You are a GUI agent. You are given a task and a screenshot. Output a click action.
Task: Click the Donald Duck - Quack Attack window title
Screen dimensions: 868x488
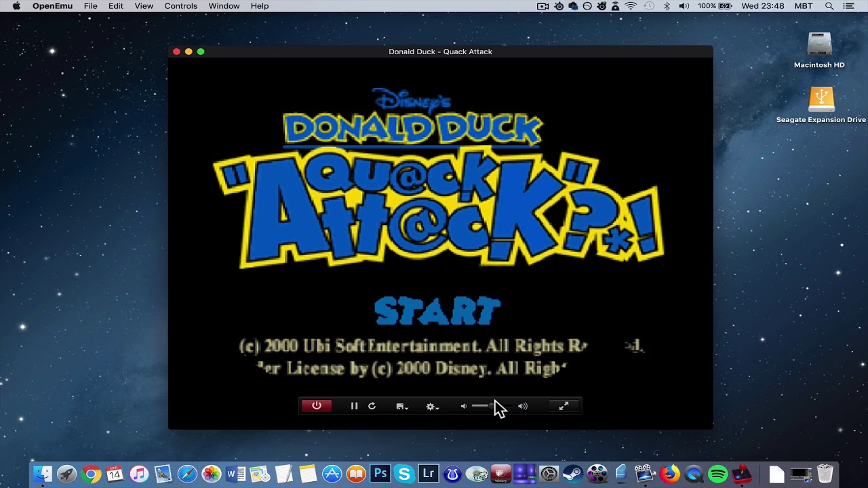click(x=440, y=52)
